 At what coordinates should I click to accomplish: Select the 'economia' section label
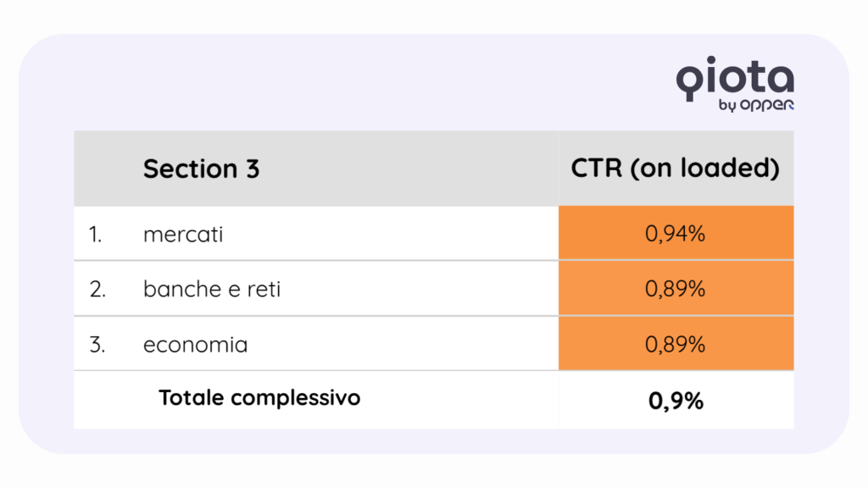pyautogui.click(x=195, y=345)
